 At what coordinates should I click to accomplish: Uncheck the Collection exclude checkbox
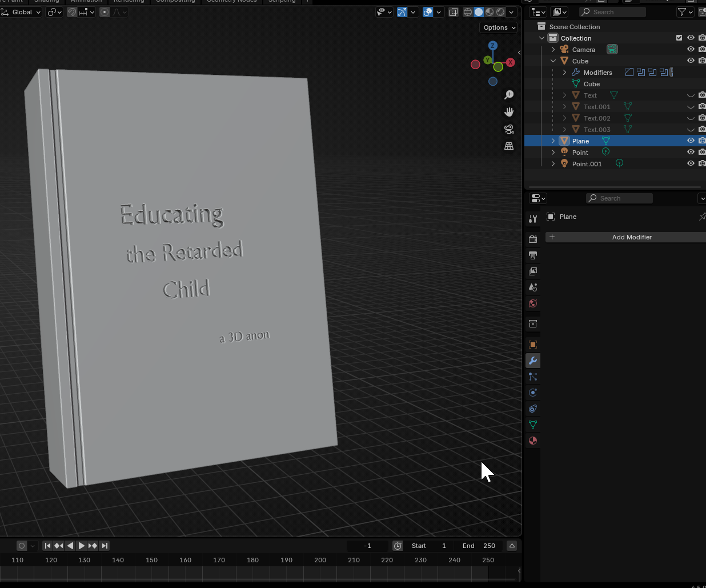[x=679, y=38]
